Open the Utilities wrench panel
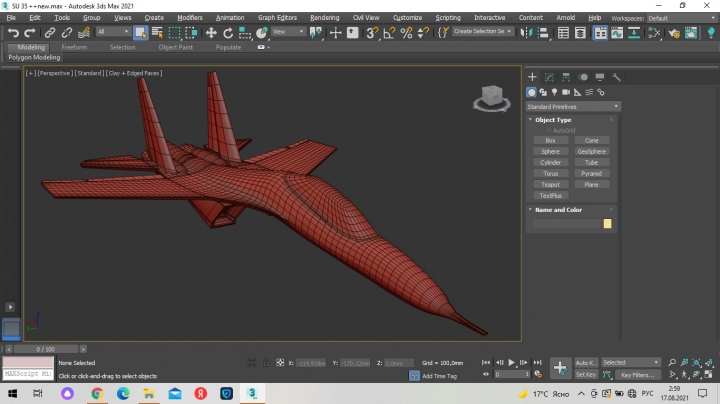 click(617, 77)
